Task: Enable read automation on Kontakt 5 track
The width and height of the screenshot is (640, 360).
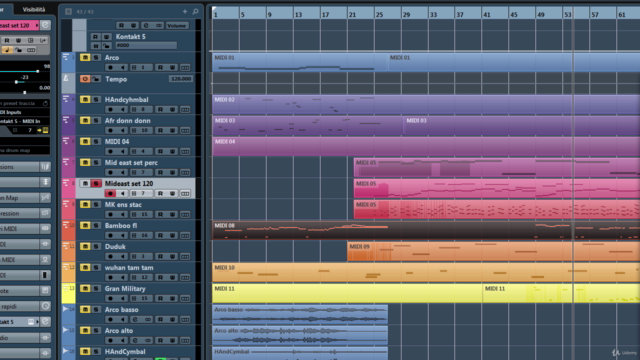Action: tap(95, 36)
